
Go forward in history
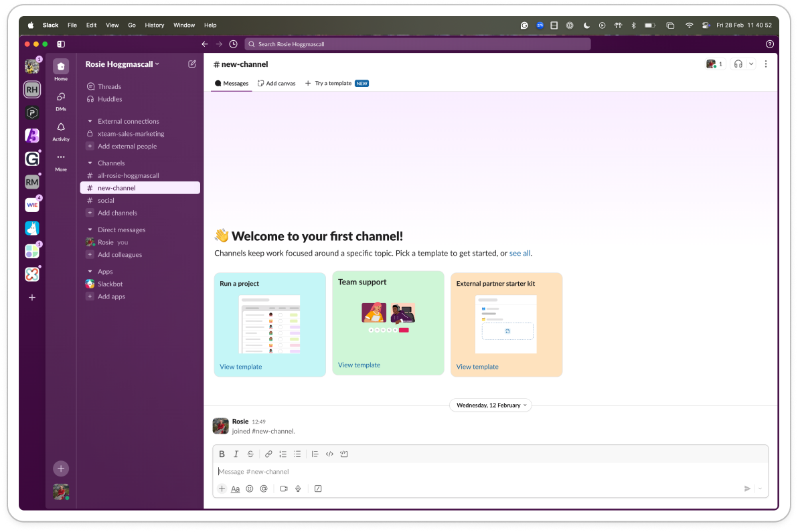(219, 44)
